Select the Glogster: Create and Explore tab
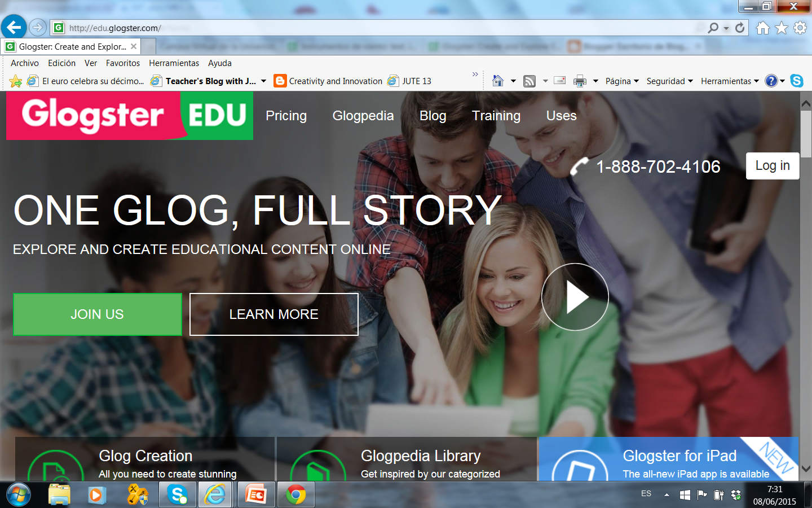812x508 pixels. coord(71,47)
